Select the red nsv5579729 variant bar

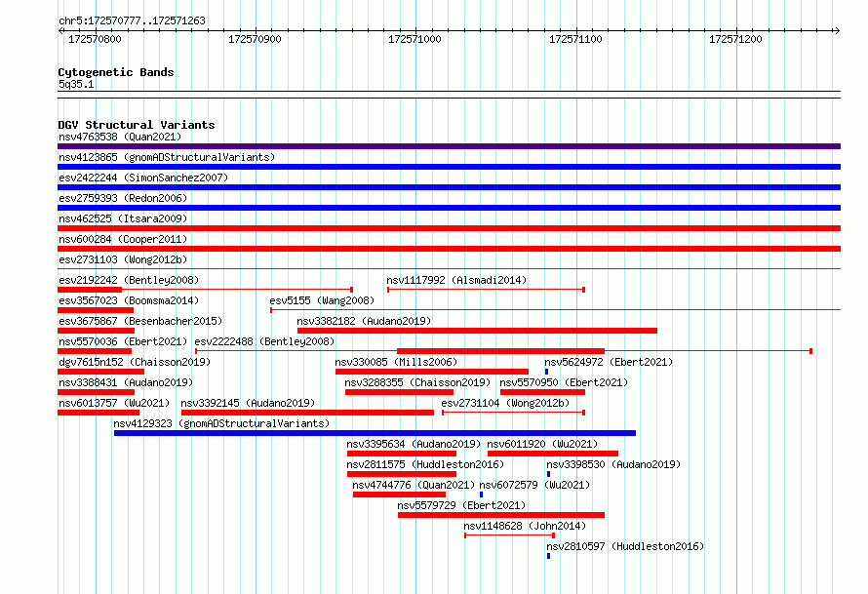click(501, 515)
